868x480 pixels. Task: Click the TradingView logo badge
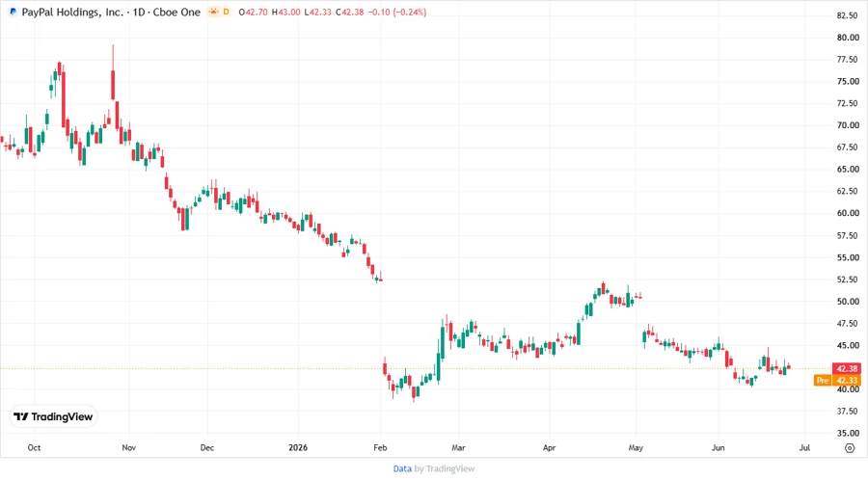(x=54, y=417)
